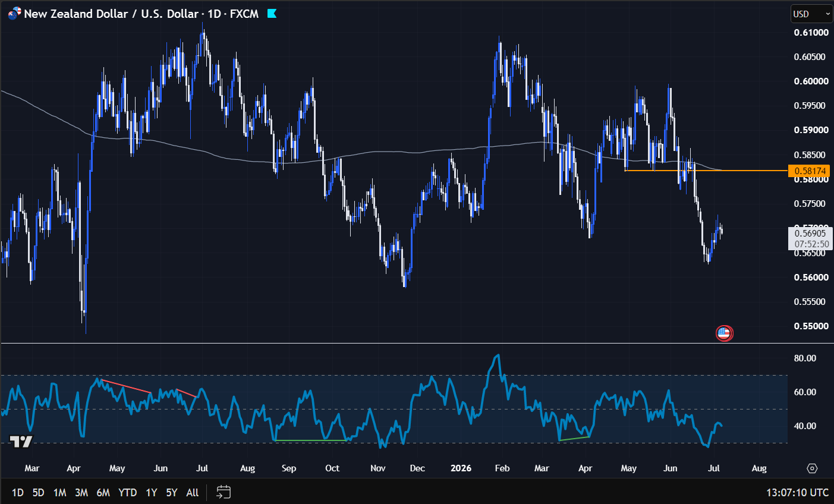Switch to the 5Y range
The image size is (834, 504).
(172, 493)
